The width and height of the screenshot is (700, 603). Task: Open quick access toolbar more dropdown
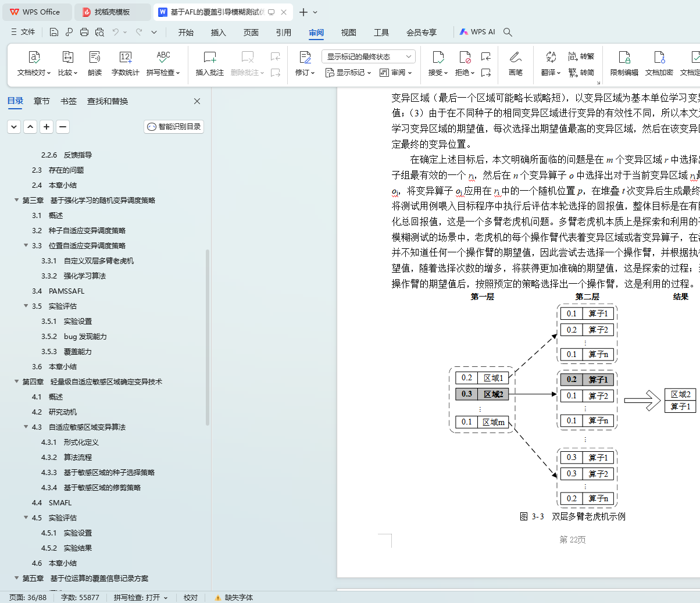(x=154, y=32)
